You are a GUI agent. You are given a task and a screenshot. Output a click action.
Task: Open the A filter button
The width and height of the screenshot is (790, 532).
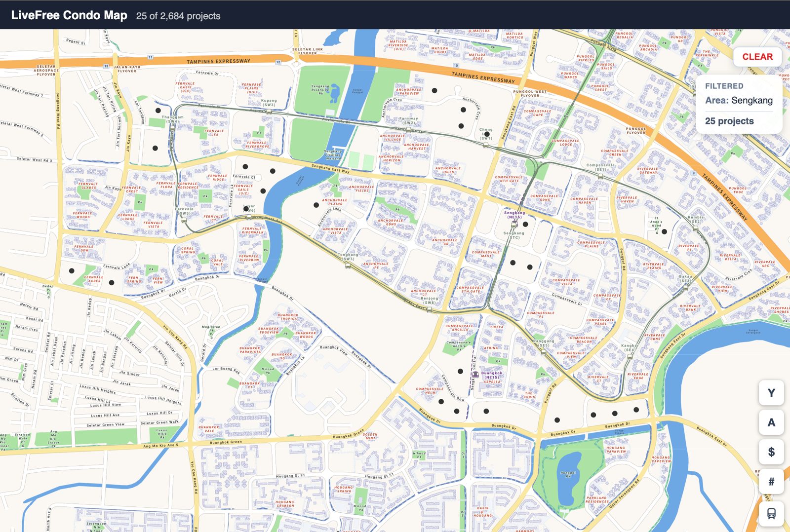click(x=771, y=422)
